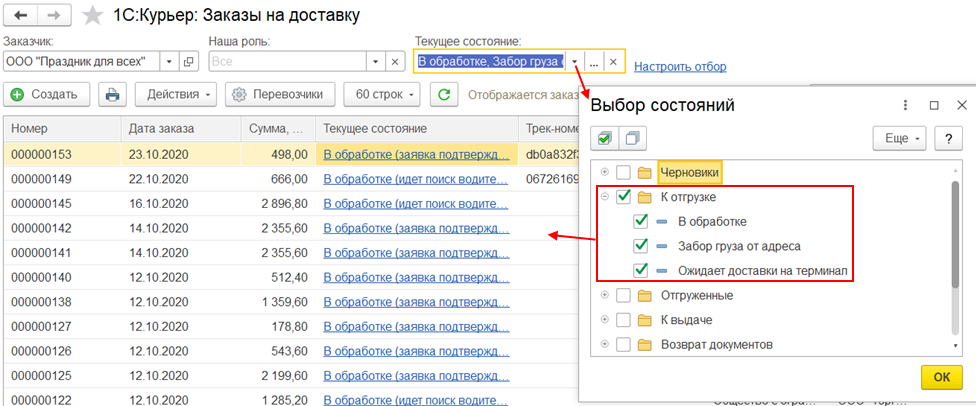Select the amount 2 896,80 cell

278,203
